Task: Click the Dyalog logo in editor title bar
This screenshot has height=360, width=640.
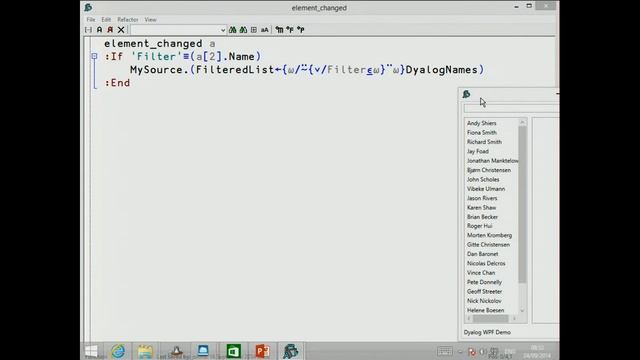Action: [88, 7]
